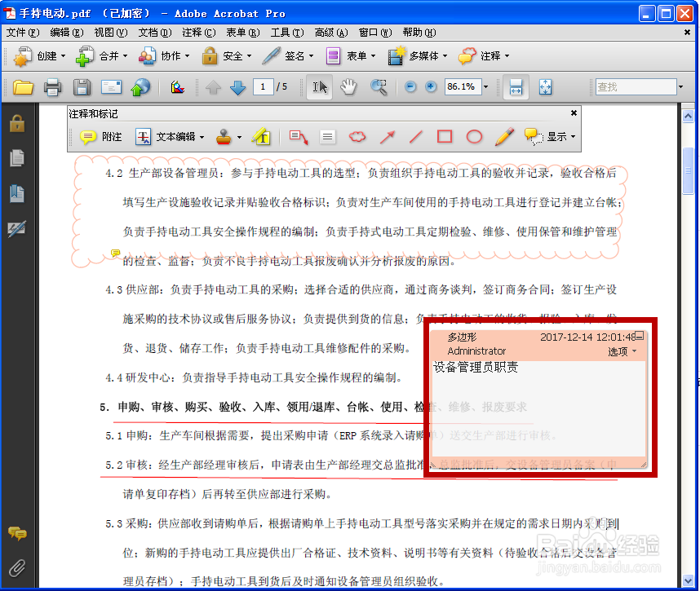
Task: Open the attachments panel with the paperclip icon
Action: [16, 568]
